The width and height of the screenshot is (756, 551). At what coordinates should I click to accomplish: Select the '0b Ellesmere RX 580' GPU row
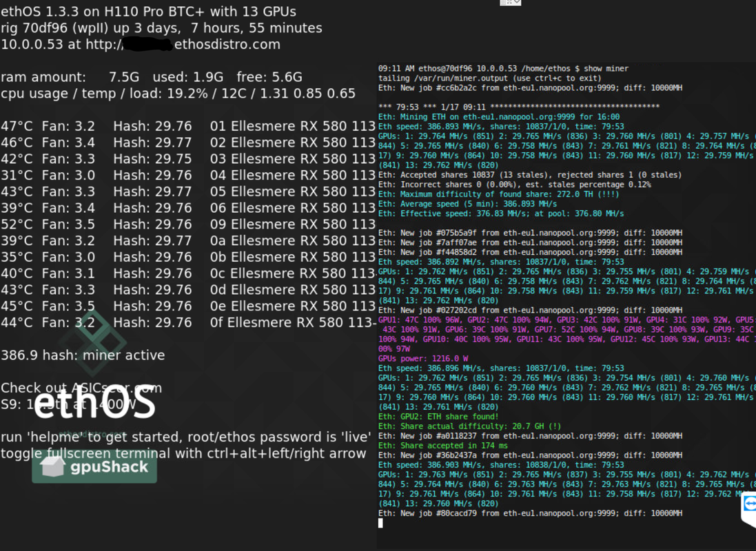188,258
